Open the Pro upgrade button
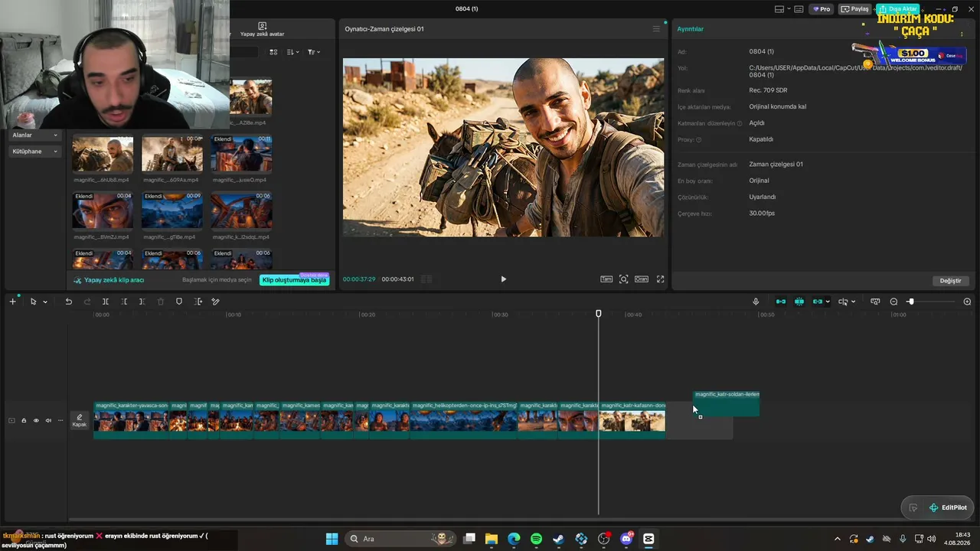Viewport: 980px width, 551px height. [822, 9]
